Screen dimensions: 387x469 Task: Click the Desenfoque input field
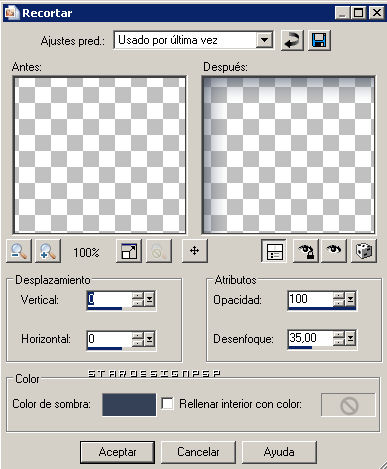tap(310, 338)
